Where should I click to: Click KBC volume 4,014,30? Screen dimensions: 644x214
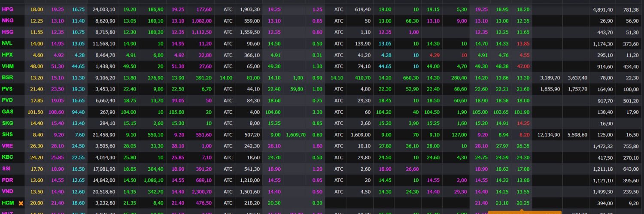point(105,157)
